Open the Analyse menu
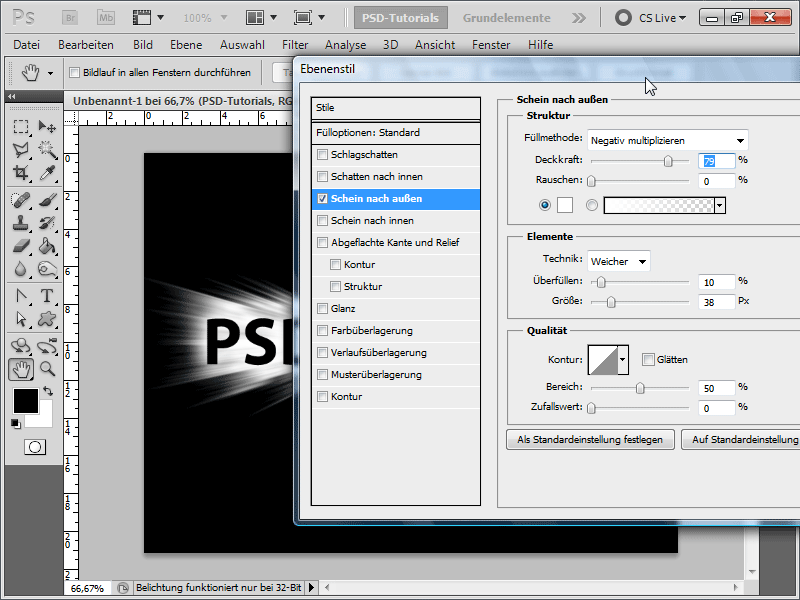Image resolution: width=800 pixels, height=600 pixels. tap(345, 45)
